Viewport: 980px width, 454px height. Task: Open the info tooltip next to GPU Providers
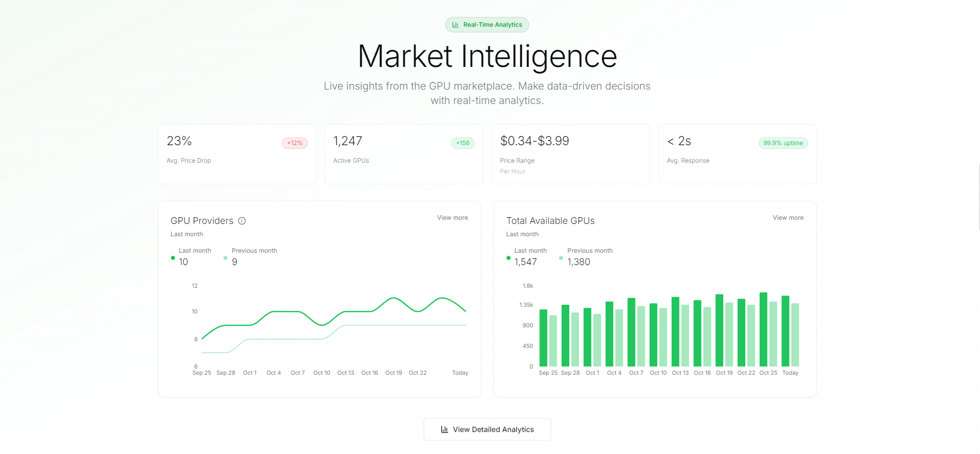coord(241,221)
